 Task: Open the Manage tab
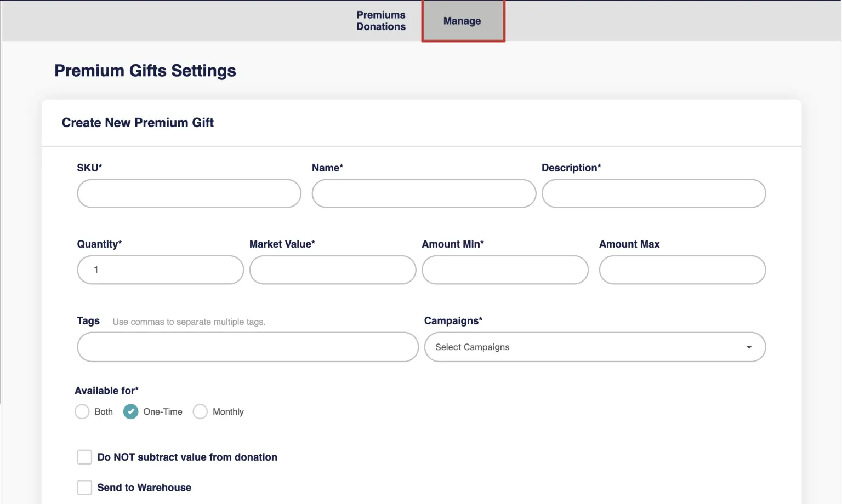pos(462,21)
